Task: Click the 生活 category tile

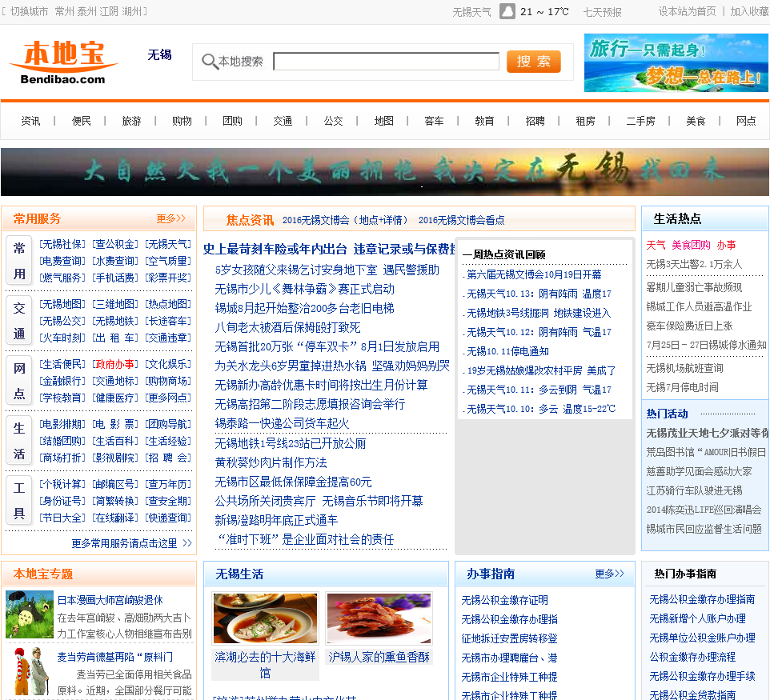Action: 19,440
